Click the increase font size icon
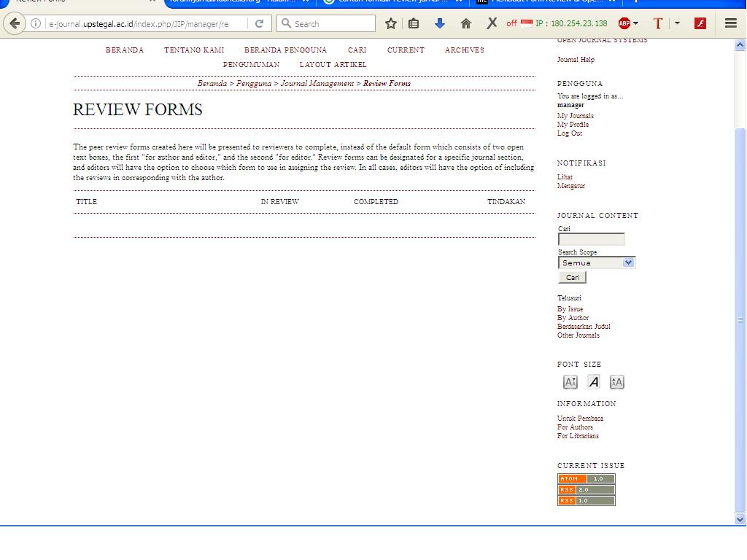The width and height of the screenshot is (747, 560). tap(616, 382)
